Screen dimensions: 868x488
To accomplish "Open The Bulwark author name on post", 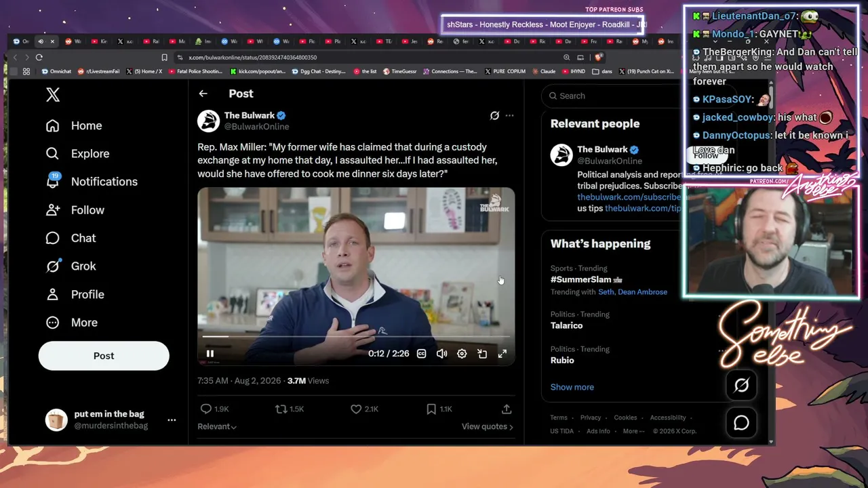I will click(250, 115).
